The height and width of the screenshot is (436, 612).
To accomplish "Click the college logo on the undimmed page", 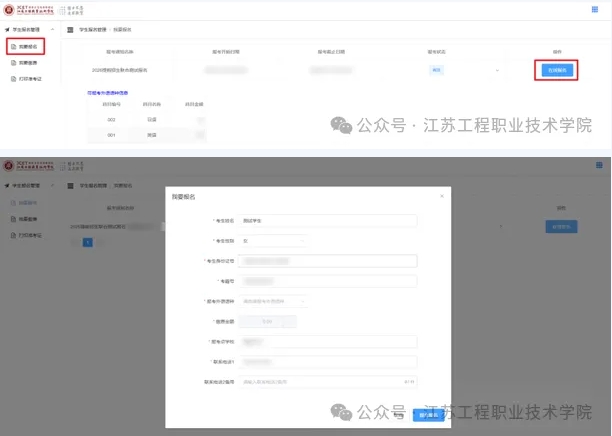I will pos(28,10).
